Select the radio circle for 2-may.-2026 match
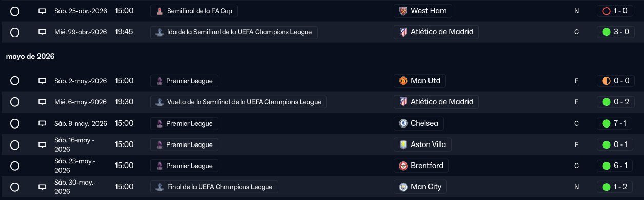Viewport: 644px width, 200px height. pos(15,81)
